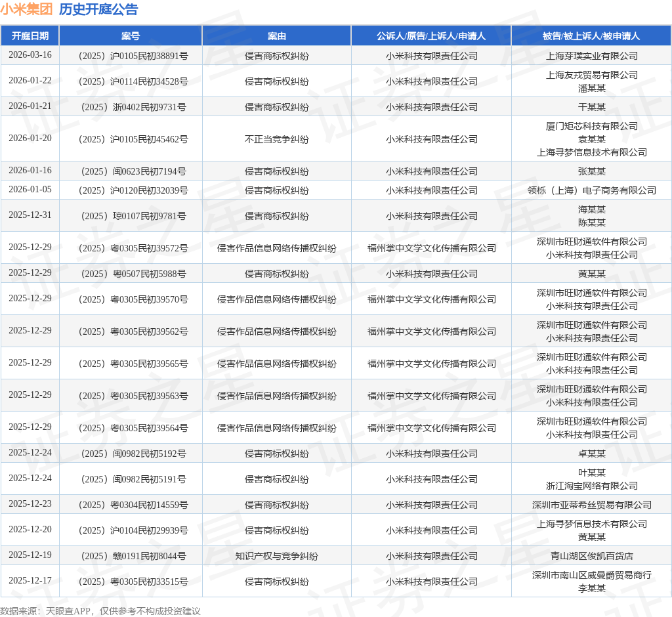
Task: Click defendant 浙江淘宝网络有限公司
Action: 592,486
